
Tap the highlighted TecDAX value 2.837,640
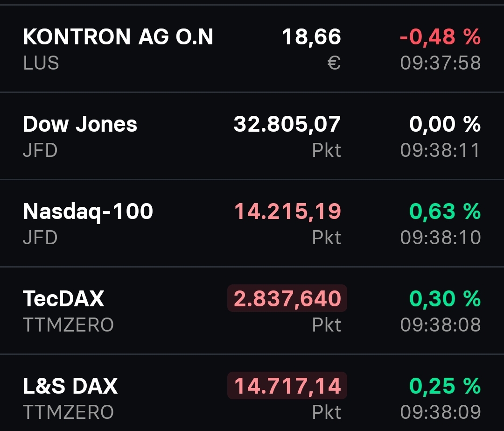(287, 298)
